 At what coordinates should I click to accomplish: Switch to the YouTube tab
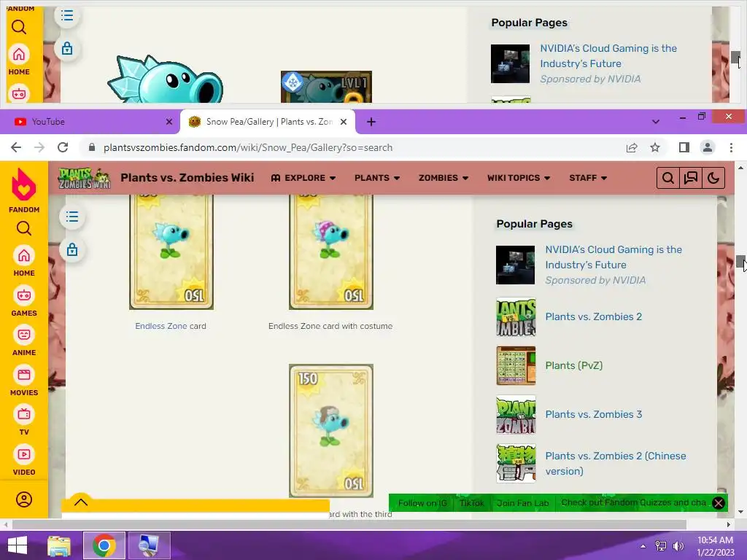[x=90, y=122]
